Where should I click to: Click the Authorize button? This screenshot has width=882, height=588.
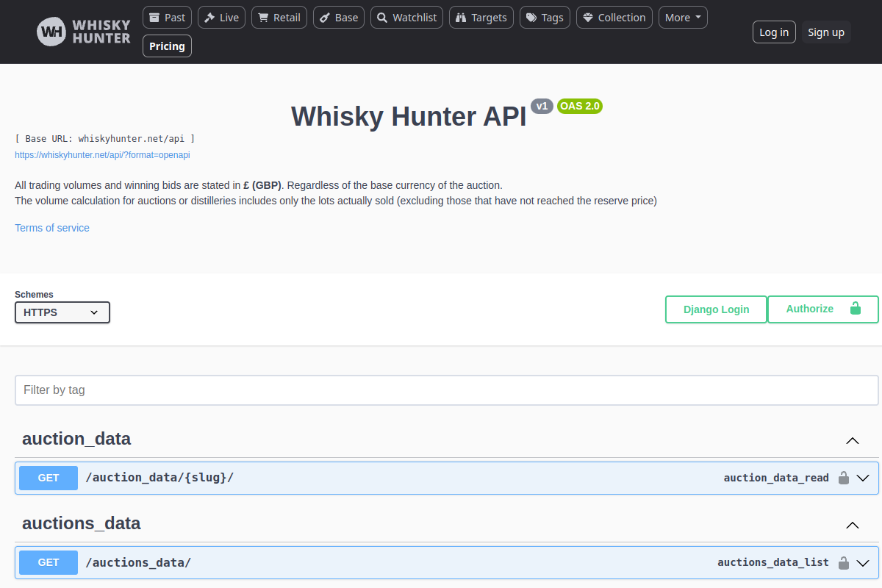tap(823, 309)
